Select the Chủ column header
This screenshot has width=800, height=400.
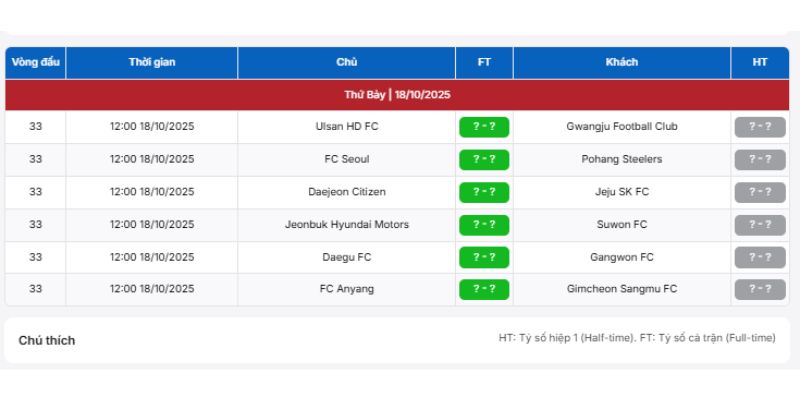346,62
